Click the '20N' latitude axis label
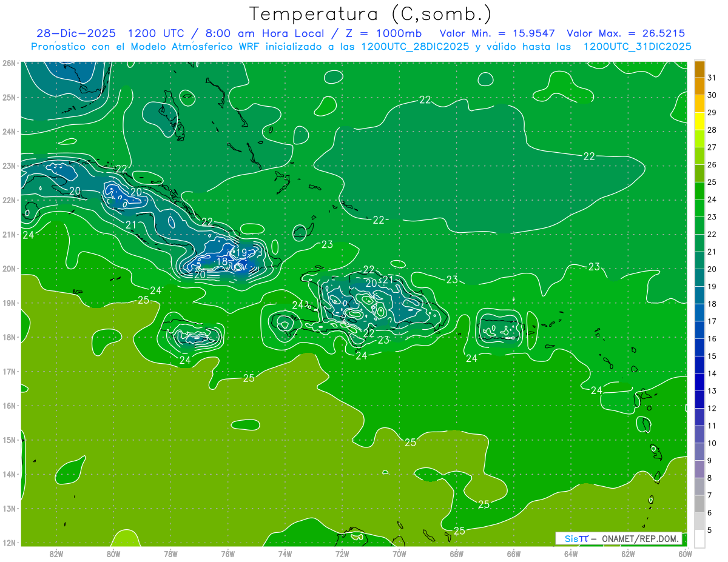Screen dimensions: 728x562 click(9, 269)
